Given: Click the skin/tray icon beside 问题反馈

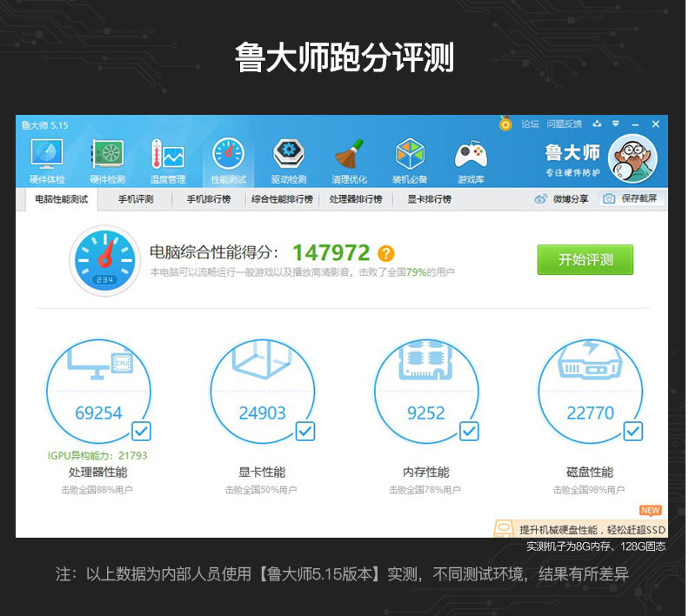Looking at the screenshot, I should [x=597, y=124].
